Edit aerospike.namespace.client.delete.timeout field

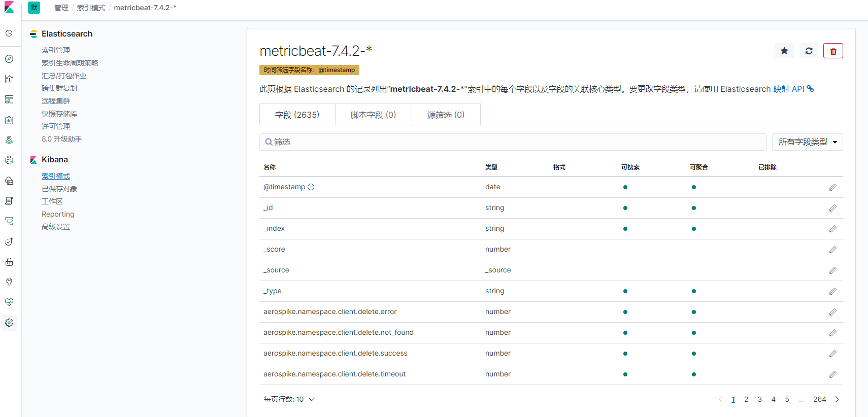click(x=833, y=374)
